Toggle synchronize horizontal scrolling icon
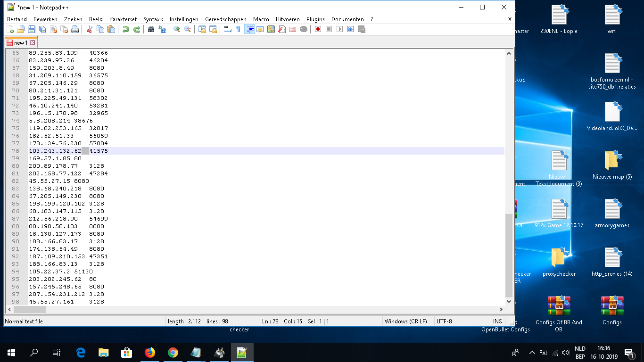The image size is (644, 362). point(213,29)
